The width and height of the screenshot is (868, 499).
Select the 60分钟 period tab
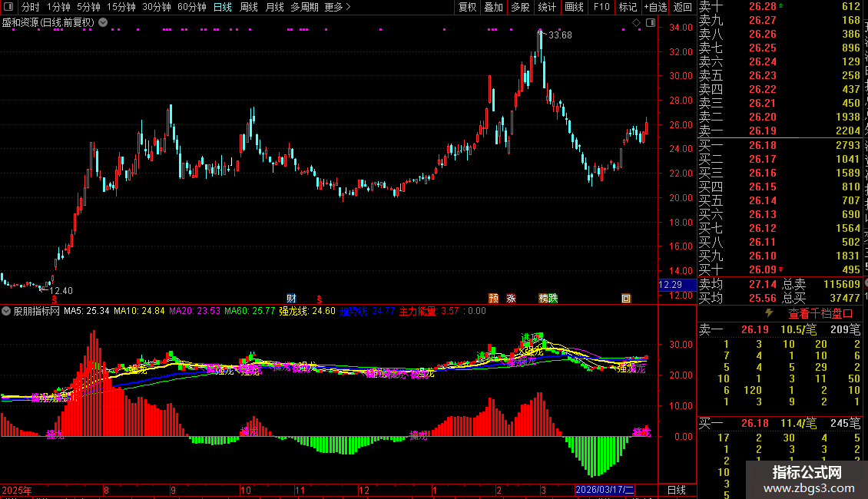coord(191,7)
